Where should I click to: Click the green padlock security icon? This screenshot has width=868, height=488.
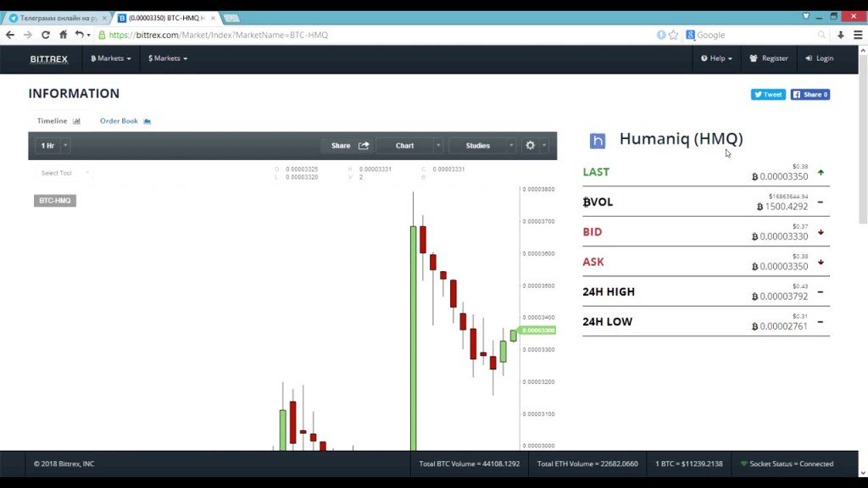(x=102, y=35)
